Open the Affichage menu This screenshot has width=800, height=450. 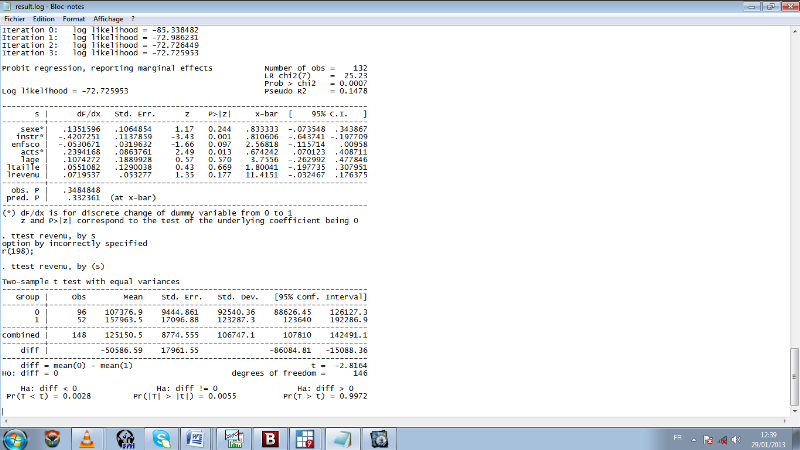pos(108,19)
